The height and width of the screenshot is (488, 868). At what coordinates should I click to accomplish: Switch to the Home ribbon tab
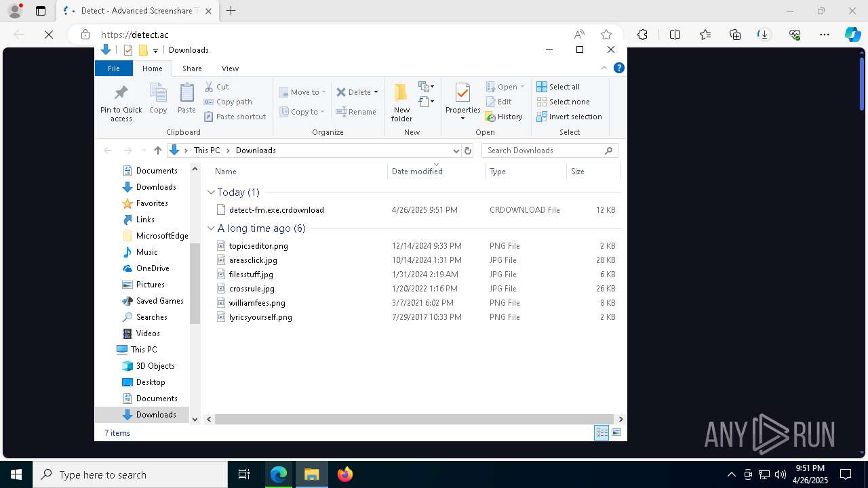(x=152, y=68)
